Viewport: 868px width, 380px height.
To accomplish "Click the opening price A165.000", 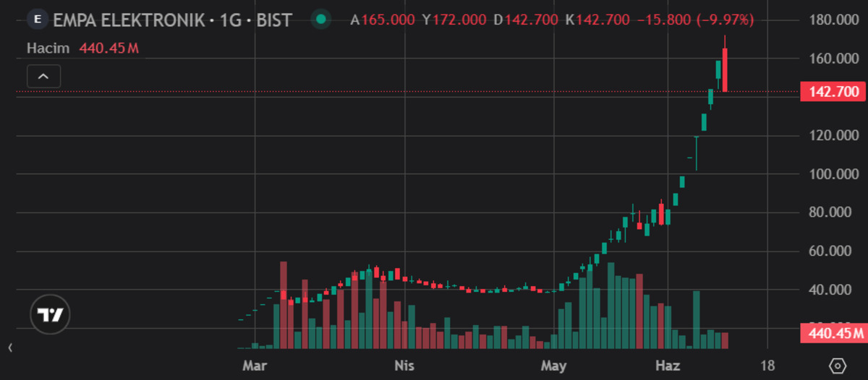I will [383, 20].
